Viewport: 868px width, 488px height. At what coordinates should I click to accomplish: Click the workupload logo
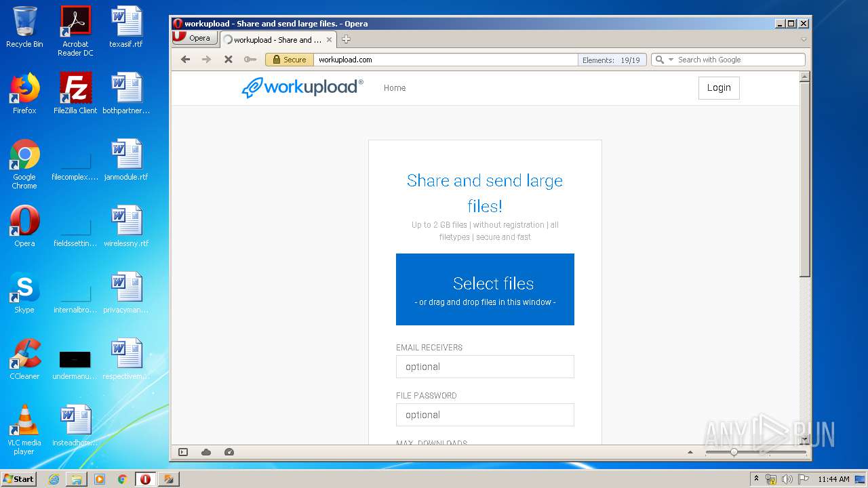(302, 87)
